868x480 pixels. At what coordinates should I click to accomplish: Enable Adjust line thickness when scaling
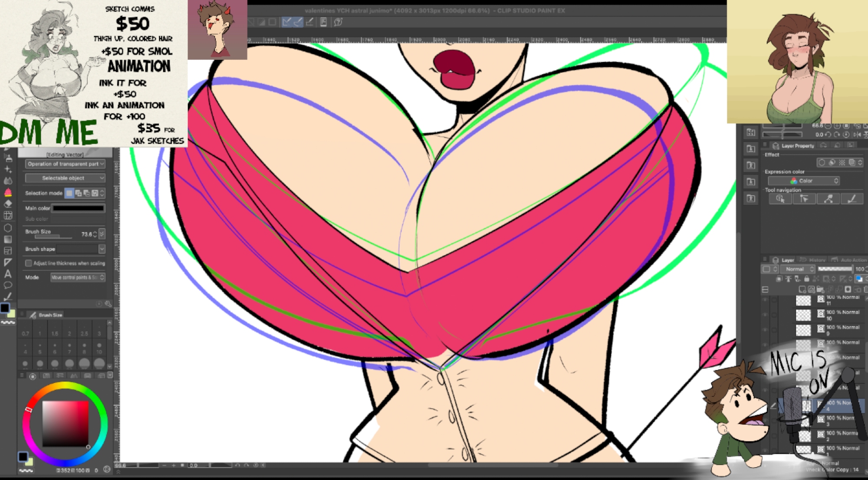(29, 263)
